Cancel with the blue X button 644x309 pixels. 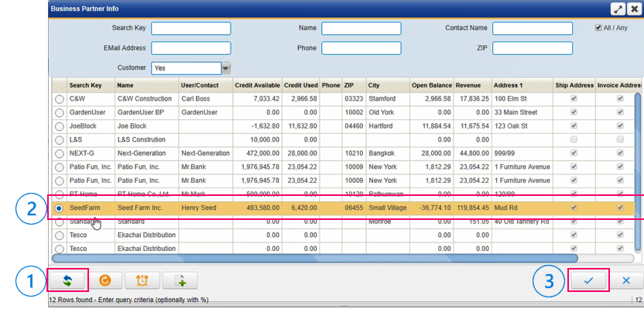point(626,280)
